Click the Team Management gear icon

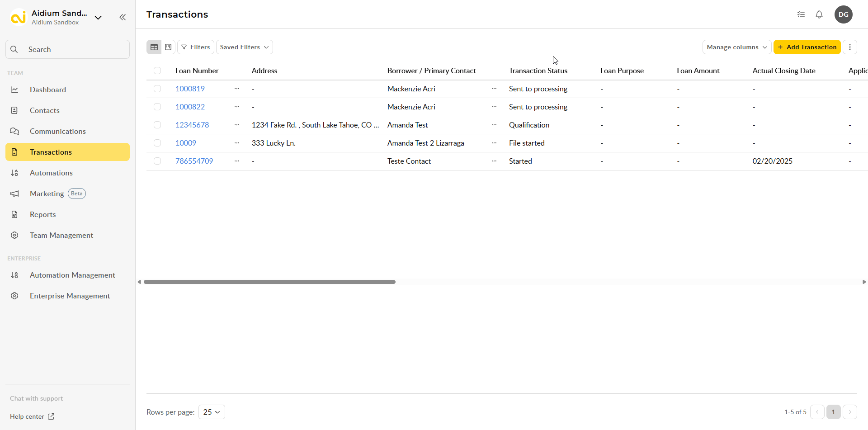[14, 235]
